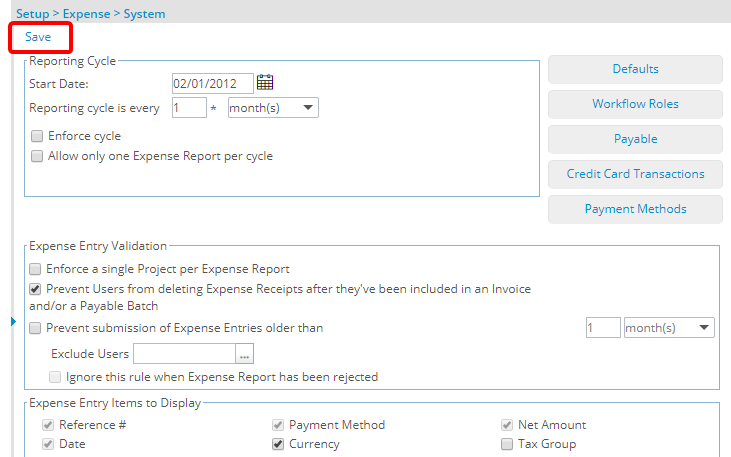Image resolution: width=731 pixels, height=457 pixels.
Task: Go to Payable settings
Action: point(635,139)
